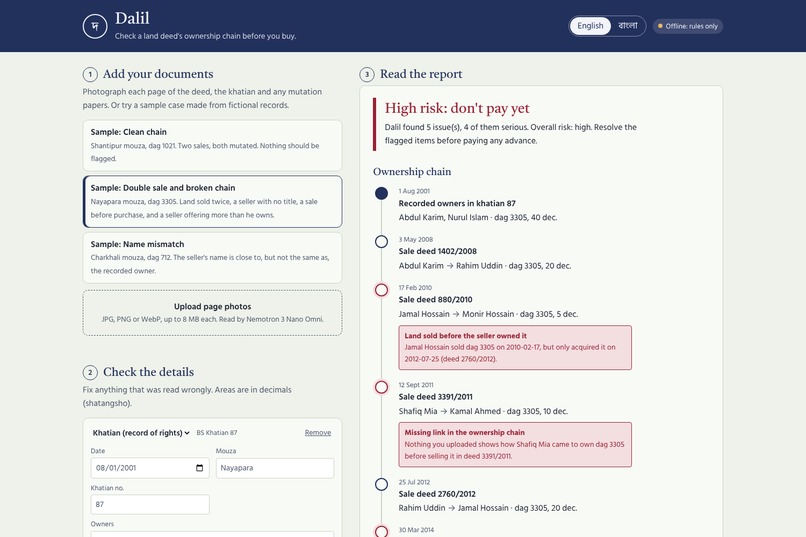Remove the BS Khatian 87 document
This screenshot has width=806, height=537.
pyautogui.click(x=318, y=433)
